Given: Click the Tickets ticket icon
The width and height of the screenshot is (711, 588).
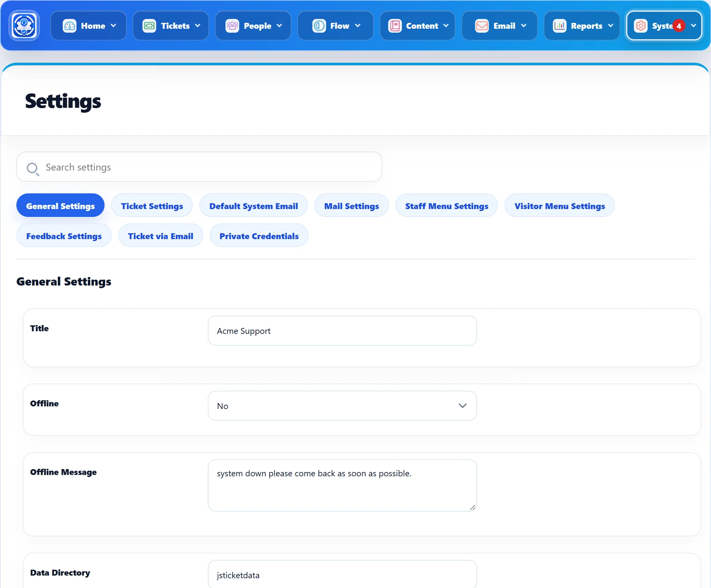Looking at the screenshot, I should (149, 26).
